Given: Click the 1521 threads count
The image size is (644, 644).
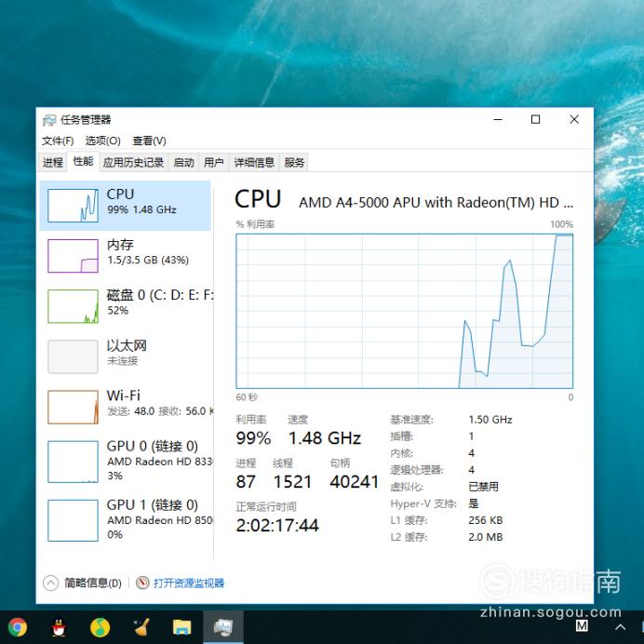Looking at the screenshot, I should tap(292, 482).
